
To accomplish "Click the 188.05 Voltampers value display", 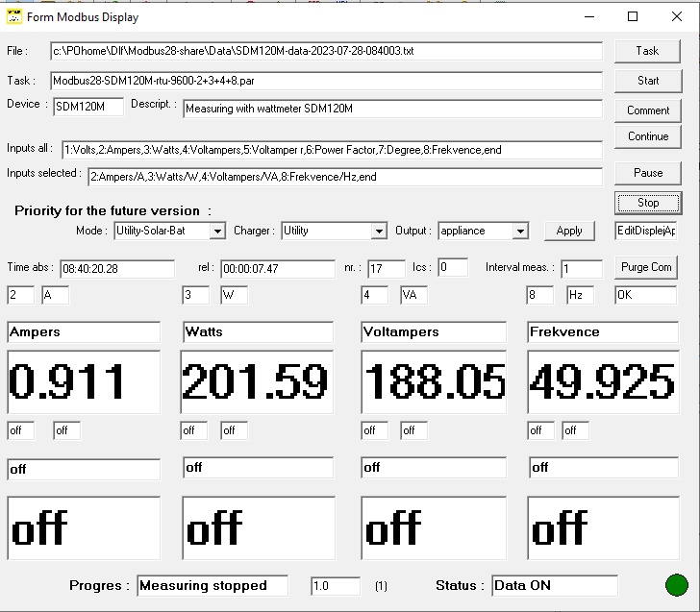I will (x=434, y=381).
